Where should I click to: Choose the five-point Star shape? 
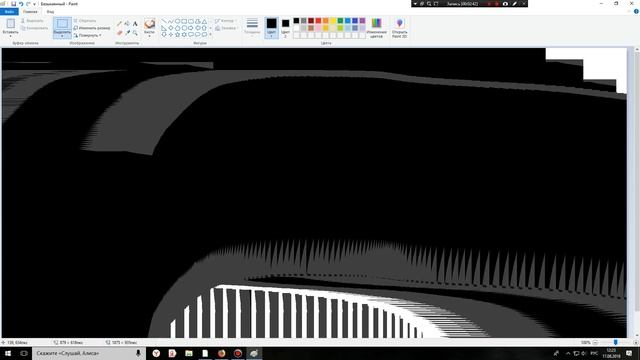pos(178,35)
